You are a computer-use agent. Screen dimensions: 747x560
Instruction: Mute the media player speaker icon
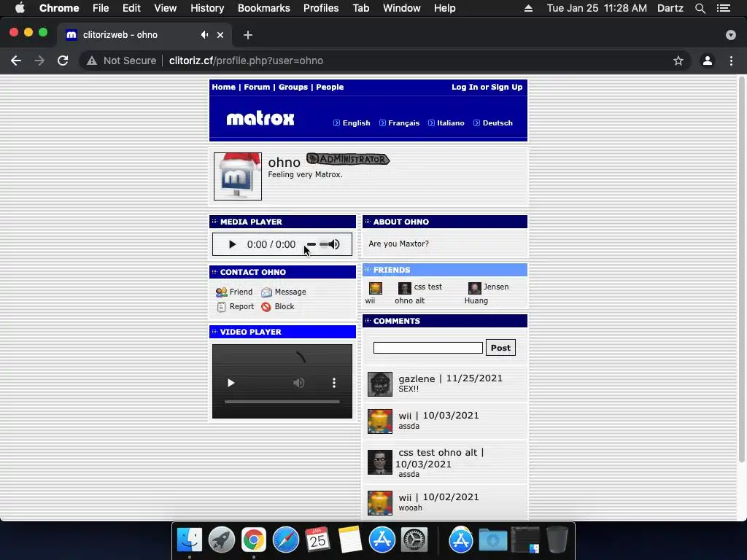334,244
